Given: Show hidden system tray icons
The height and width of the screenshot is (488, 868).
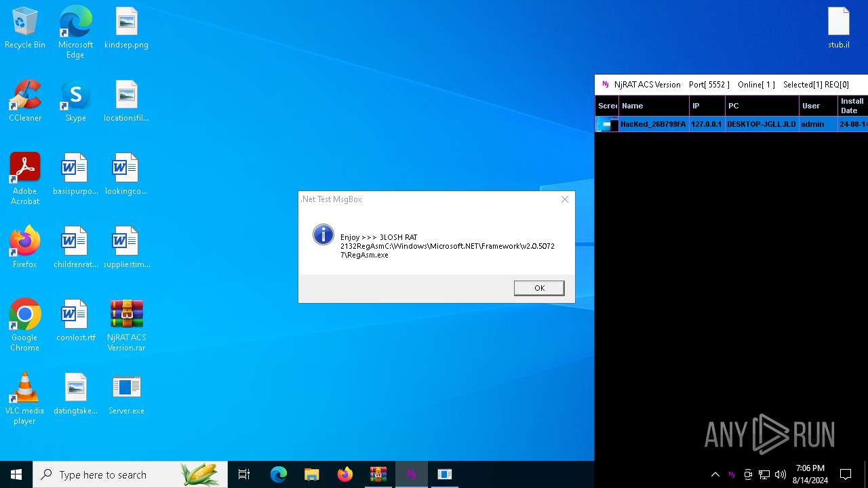Looking at the screenshot, I should click(715, 474).
